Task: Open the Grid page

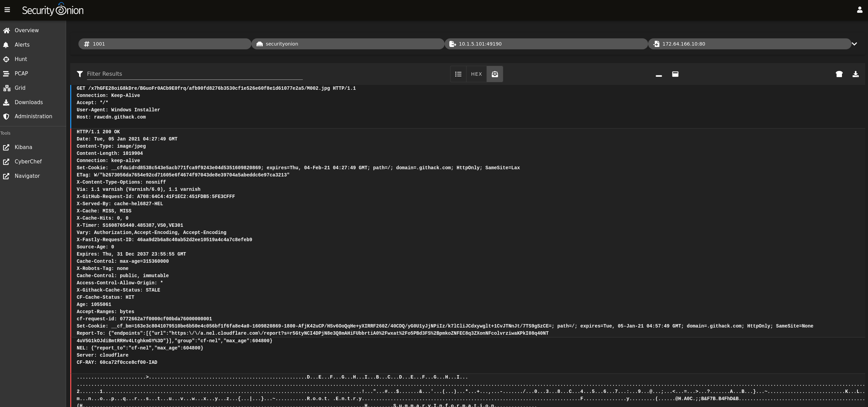Action: [x=20, y=88]
